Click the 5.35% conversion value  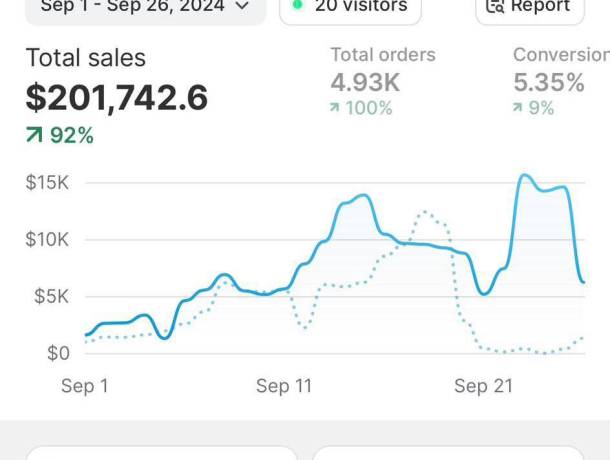(x=549, y=83)
